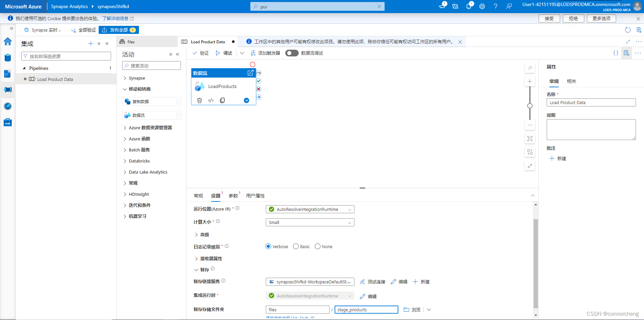This screenshot has height=320, width=644.
Task: Open Azure notifications bell
Action: (469, 6)
